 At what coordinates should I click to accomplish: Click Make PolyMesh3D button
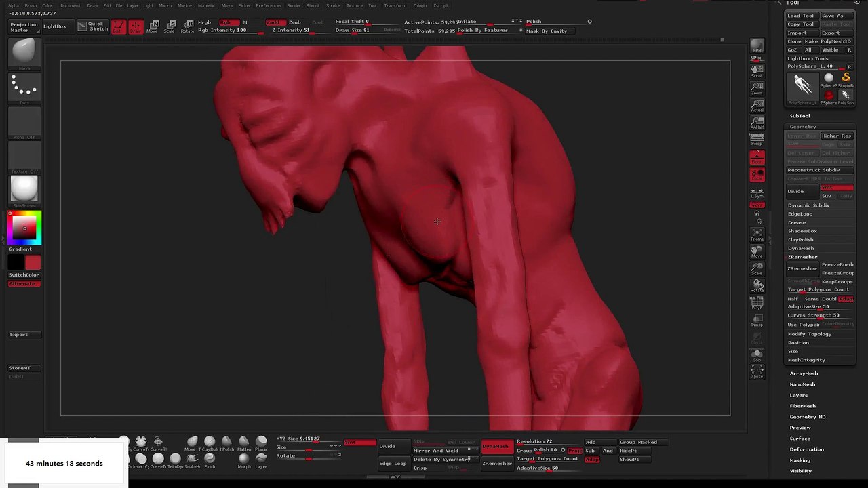click(828, 41)
